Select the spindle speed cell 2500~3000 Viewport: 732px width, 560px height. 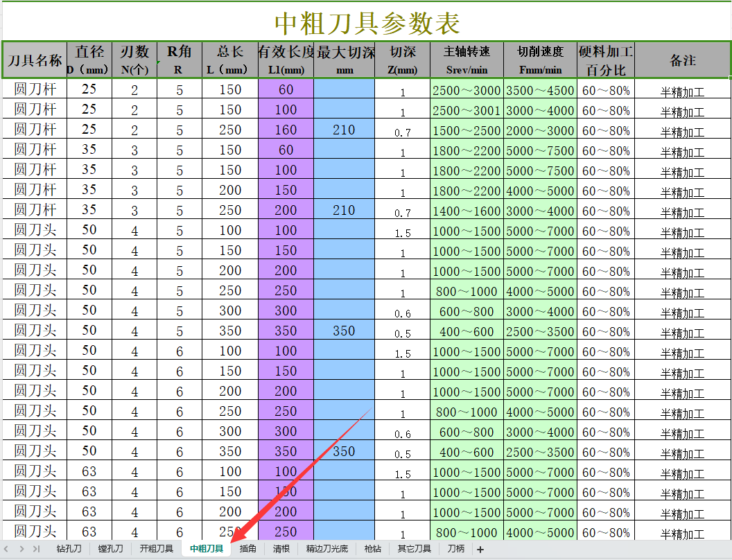coord(467,89)
